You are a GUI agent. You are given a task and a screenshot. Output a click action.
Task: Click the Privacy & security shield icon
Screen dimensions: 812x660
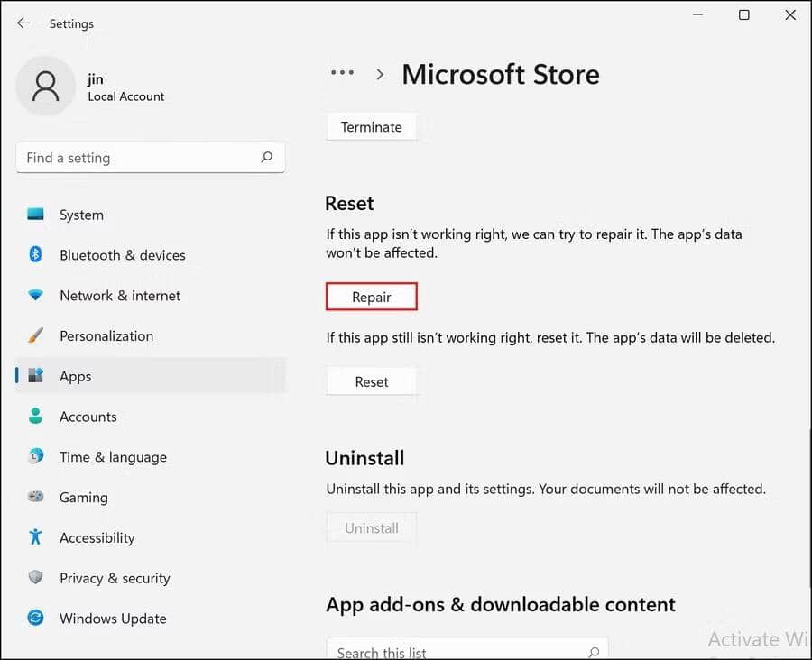click(x=35, y=577)
